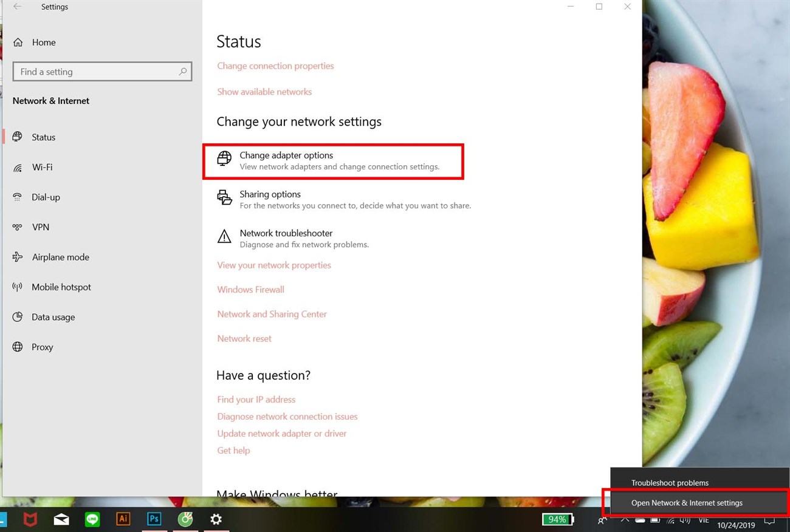Viewport: 790px width, 532px height.
Task: Click the Change your network settings heading
Action: (299, 121)
